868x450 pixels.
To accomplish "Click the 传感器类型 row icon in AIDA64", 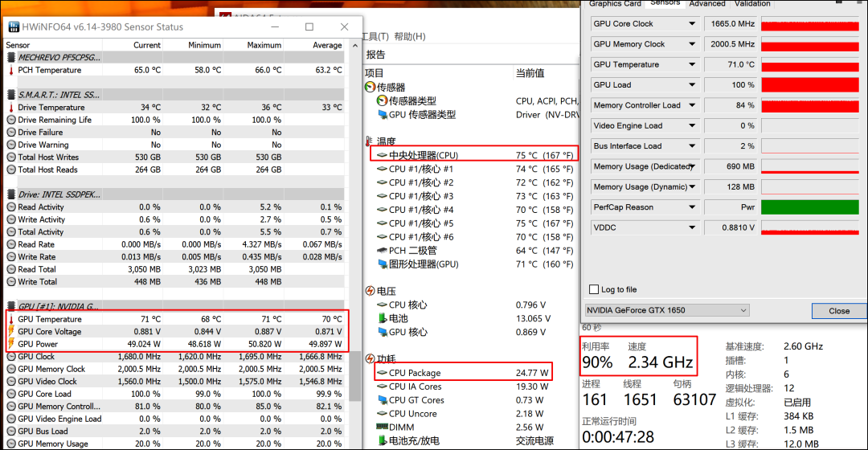I will [x=382, y=100].
